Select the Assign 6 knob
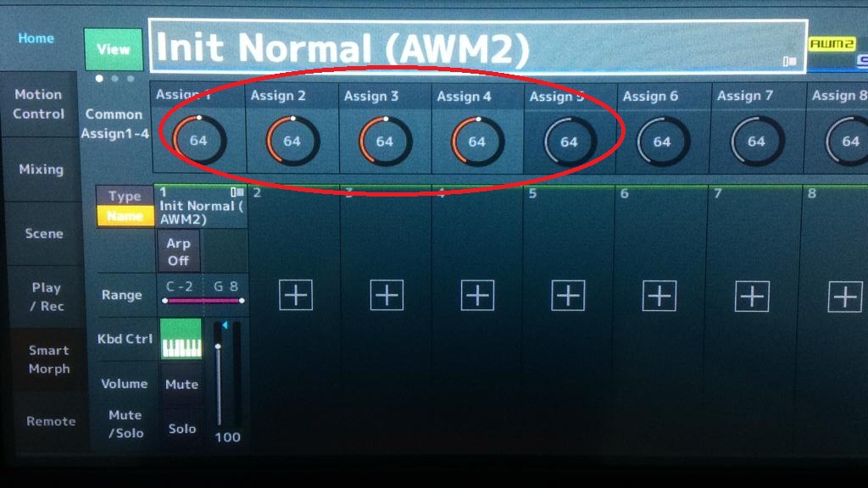 tap(662, 141)
